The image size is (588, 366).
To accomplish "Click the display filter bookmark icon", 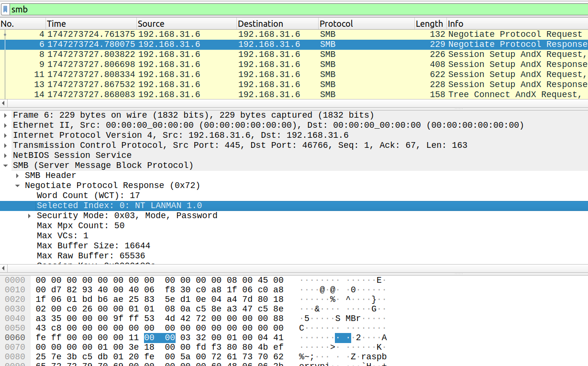I will pos(5,9).
